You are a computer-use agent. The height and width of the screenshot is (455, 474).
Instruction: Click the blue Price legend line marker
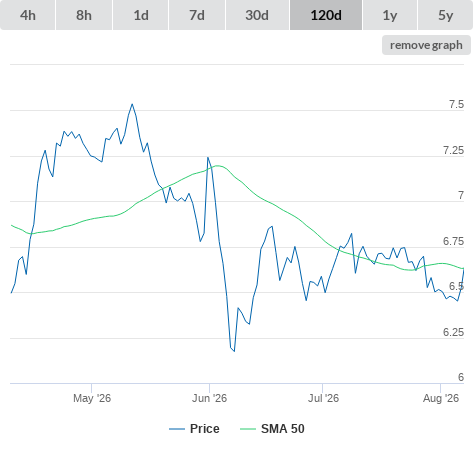pyautogui.click(x=177, y=429)
